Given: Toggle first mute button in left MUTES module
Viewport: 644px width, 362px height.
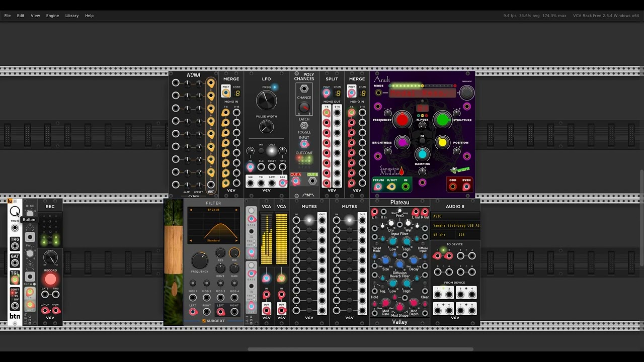Looking at the screenshot, I should (309, 220).
